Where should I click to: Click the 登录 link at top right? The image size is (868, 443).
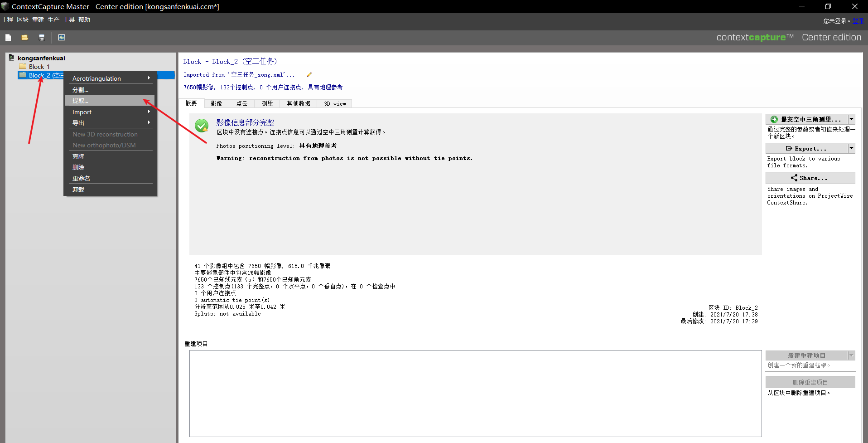pos(858,21)
